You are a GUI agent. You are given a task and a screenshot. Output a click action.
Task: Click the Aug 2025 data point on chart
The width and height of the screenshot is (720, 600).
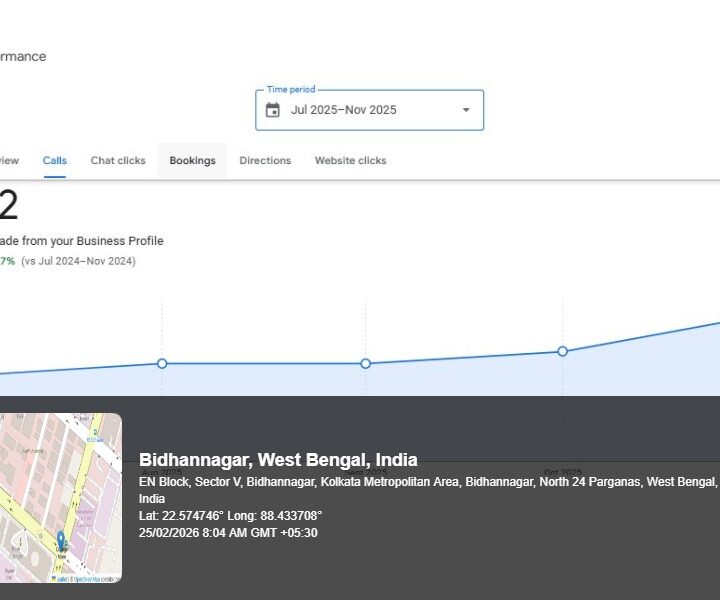(162, 363)
